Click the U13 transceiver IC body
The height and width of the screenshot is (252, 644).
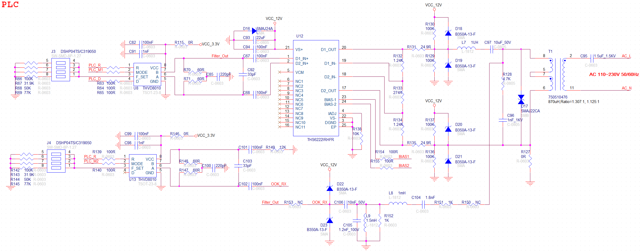[143, 166]
